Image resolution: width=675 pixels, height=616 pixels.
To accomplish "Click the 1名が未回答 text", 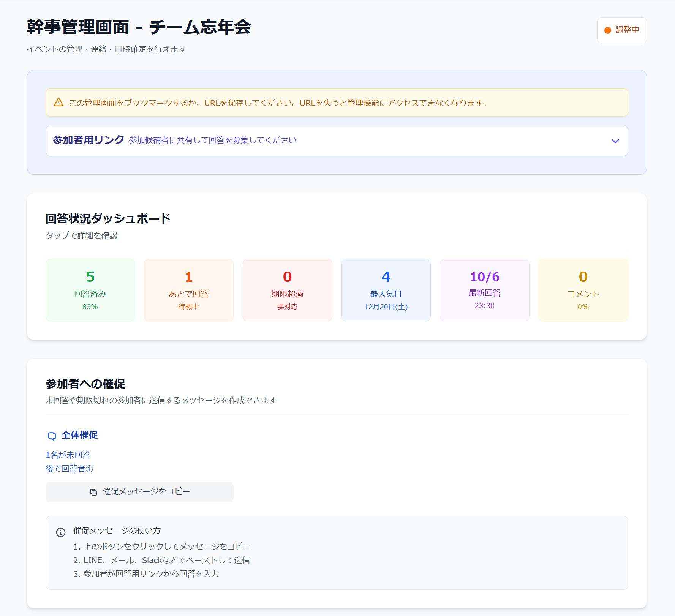I will point(68,455).
